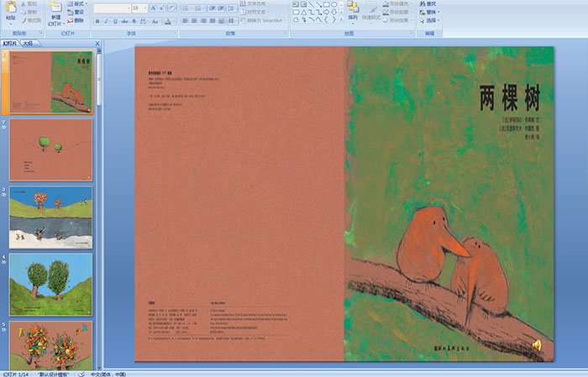Click the Clear Formatting eraser icon
588x377 pixels.
click(x=171, y=8)
